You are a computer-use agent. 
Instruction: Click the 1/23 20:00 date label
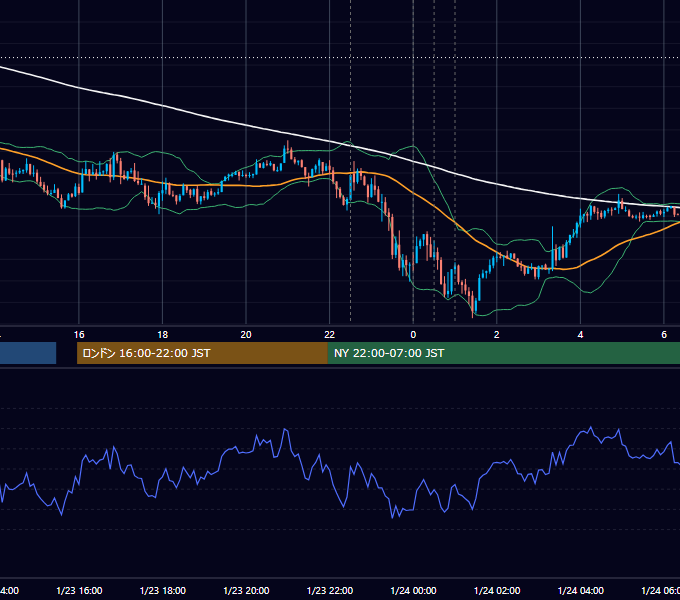[x=246, y=590]
